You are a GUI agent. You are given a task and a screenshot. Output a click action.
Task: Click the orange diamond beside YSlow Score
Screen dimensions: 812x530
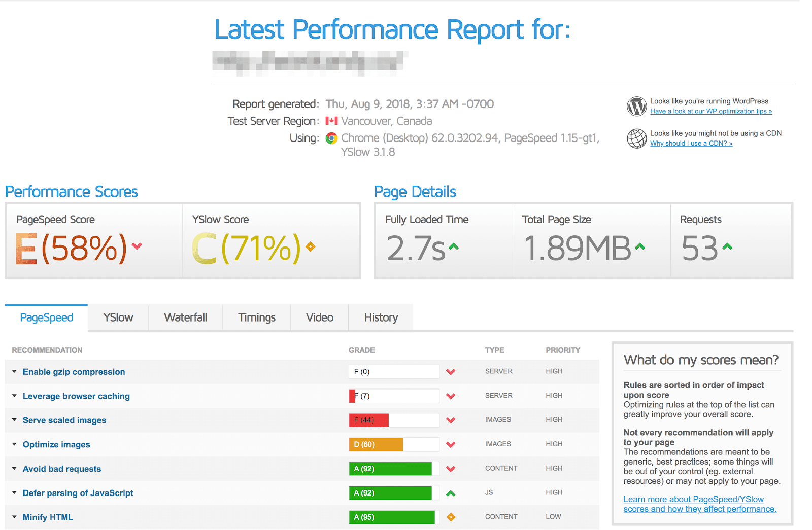pyautogui.click(x=310, y=247)
